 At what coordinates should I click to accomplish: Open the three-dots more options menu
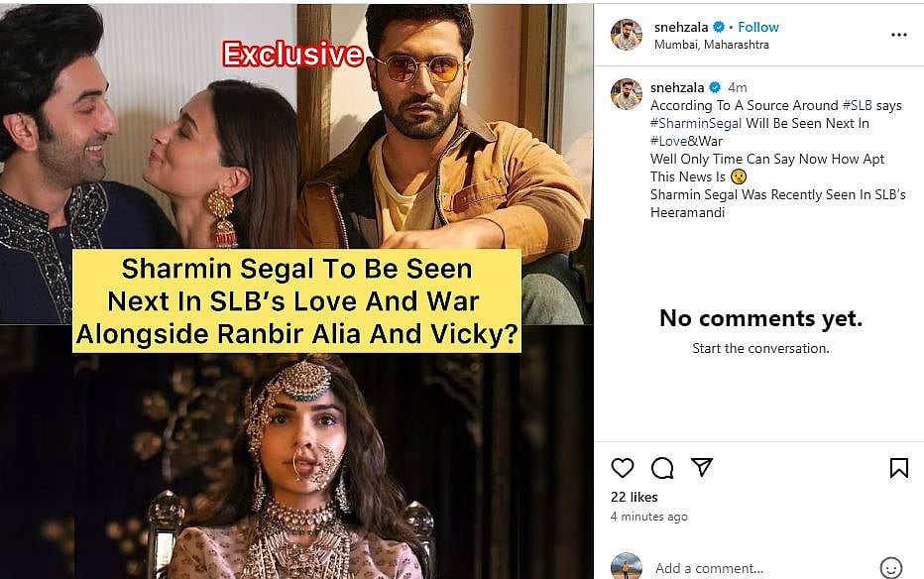898,35
